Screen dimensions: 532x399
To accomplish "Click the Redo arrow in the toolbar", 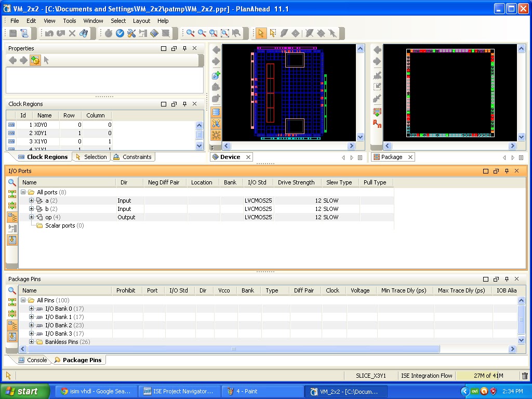I will [x=61, y=33].
